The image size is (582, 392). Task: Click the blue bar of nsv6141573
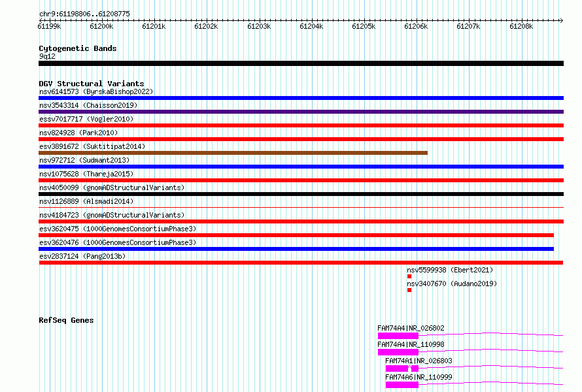(301, 98)
